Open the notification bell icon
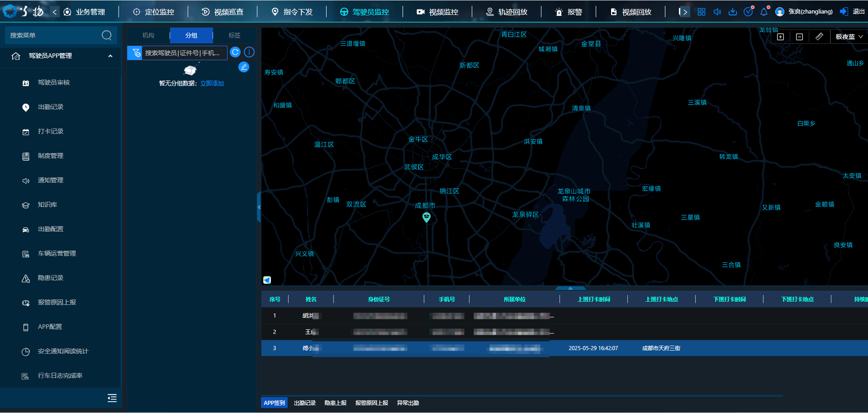Image resolution: width=868 pixels, height=413 pixels. 764,12
